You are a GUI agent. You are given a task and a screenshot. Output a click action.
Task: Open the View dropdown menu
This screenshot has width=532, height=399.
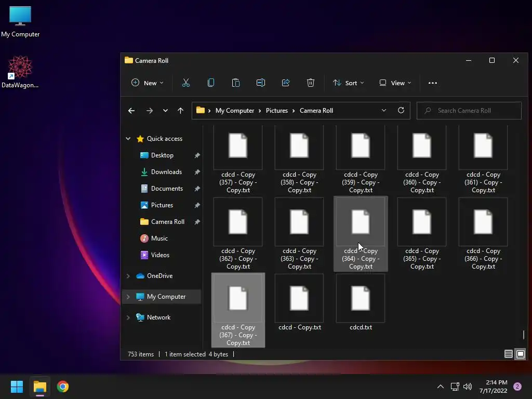click(x=395, y=83)
